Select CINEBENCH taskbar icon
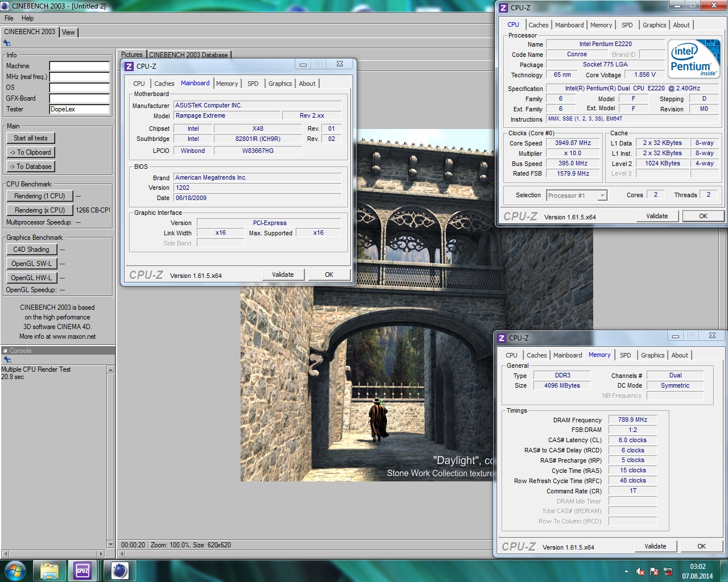 tap(119, 570)
